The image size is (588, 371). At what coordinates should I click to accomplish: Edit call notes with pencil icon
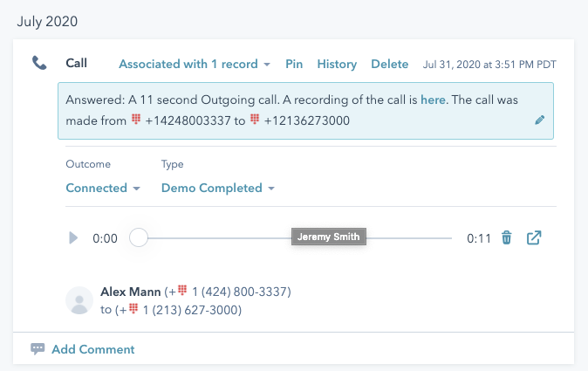click(x=540, y=120)
